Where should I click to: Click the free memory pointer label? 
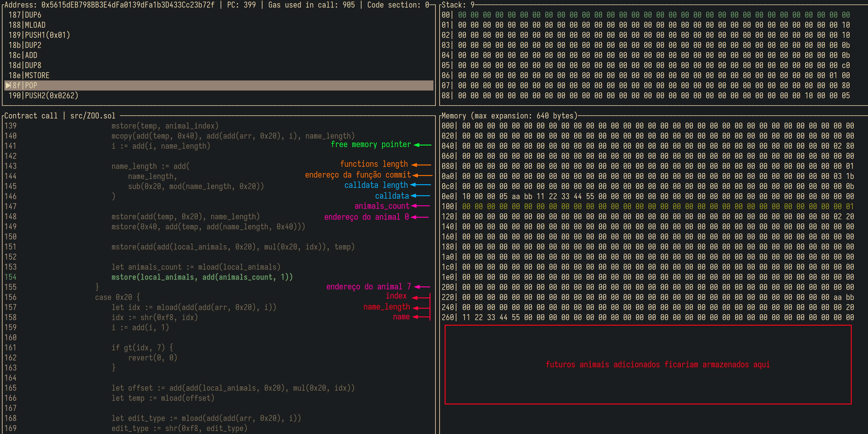click(x=371, y=145)
